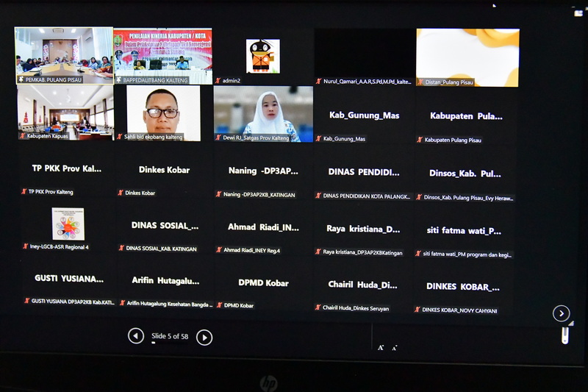
Task: Click the smaller A decrease font size icon
Action: tap(395, 348)
